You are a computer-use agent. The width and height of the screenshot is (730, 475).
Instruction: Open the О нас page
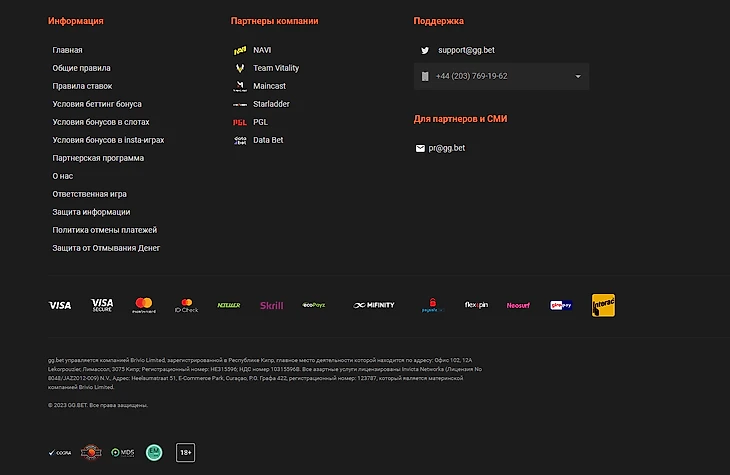(62, 176)
